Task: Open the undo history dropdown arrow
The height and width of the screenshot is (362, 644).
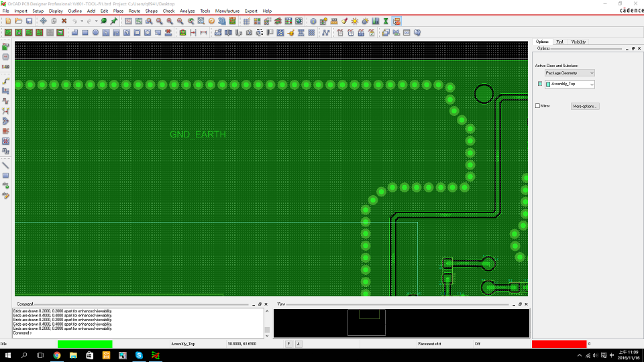Action: (83, 21)
